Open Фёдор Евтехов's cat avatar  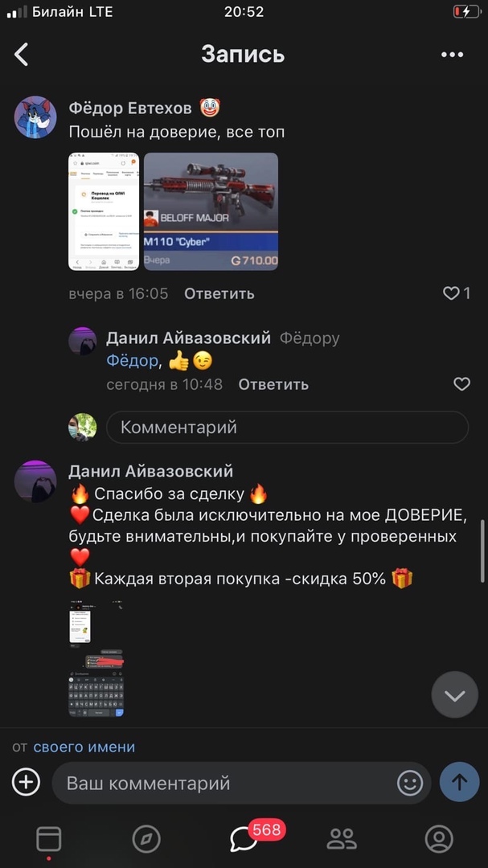pos(35,117)
